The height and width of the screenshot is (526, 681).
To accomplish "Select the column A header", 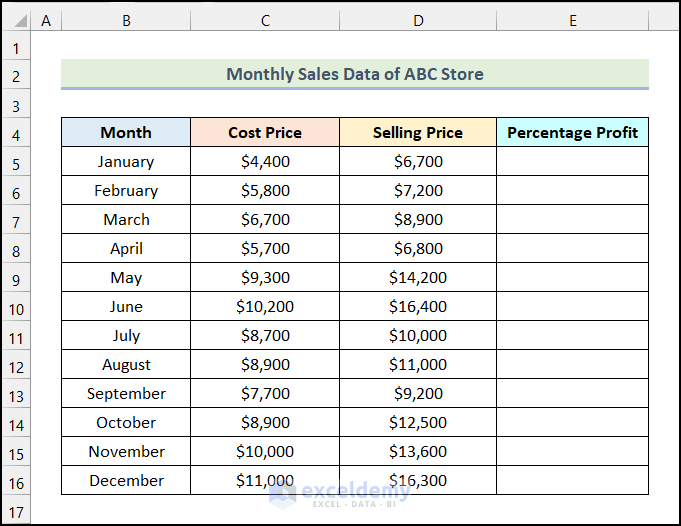I will coord(47,20).
